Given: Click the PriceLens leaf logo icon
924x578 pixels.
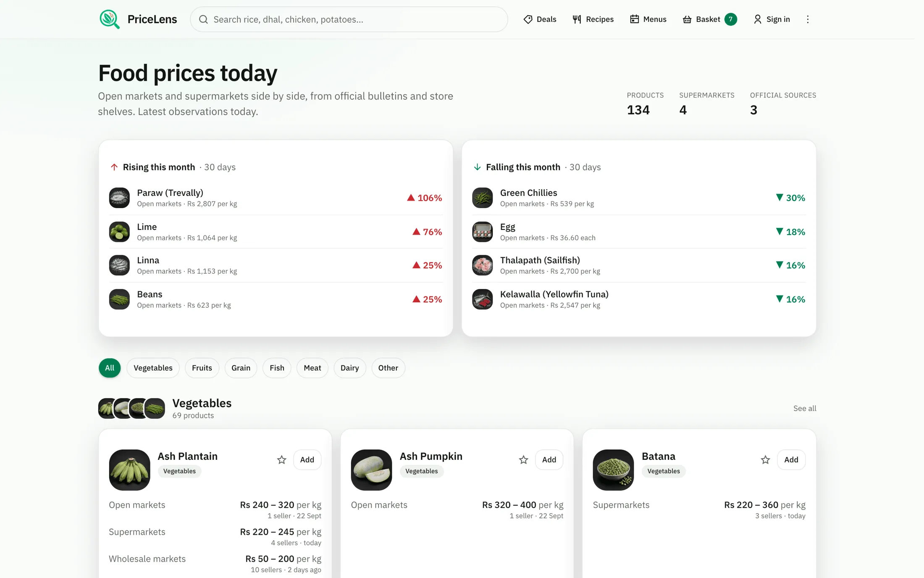Looking at the screenshot, I should coord(110,19).
